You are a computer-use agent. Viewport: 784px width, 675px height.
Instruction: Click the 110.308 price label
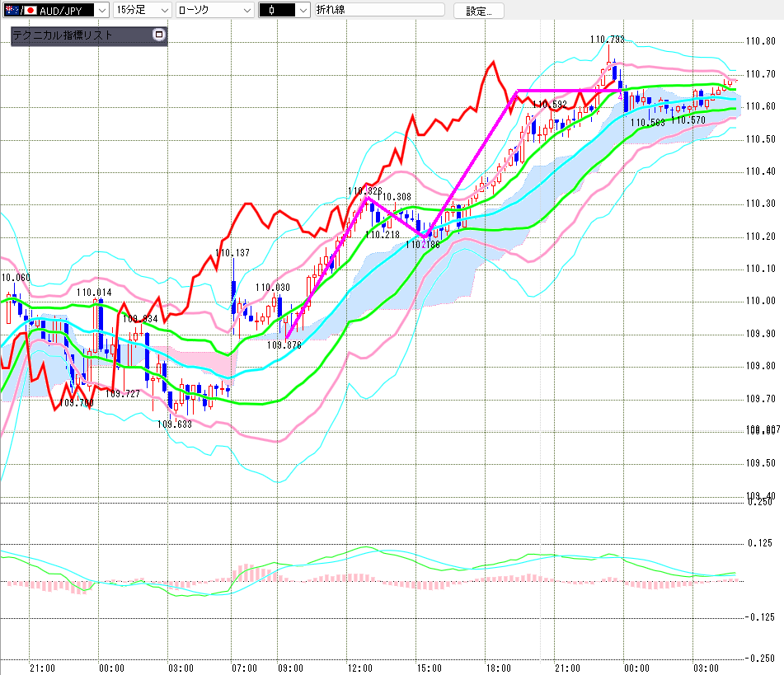(x=396, y=197)
